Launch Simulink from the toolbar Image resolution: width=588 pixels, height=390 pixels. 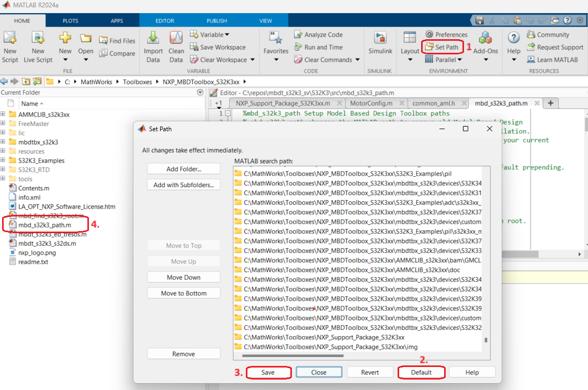pyautogui.click(x=380, y=42)
